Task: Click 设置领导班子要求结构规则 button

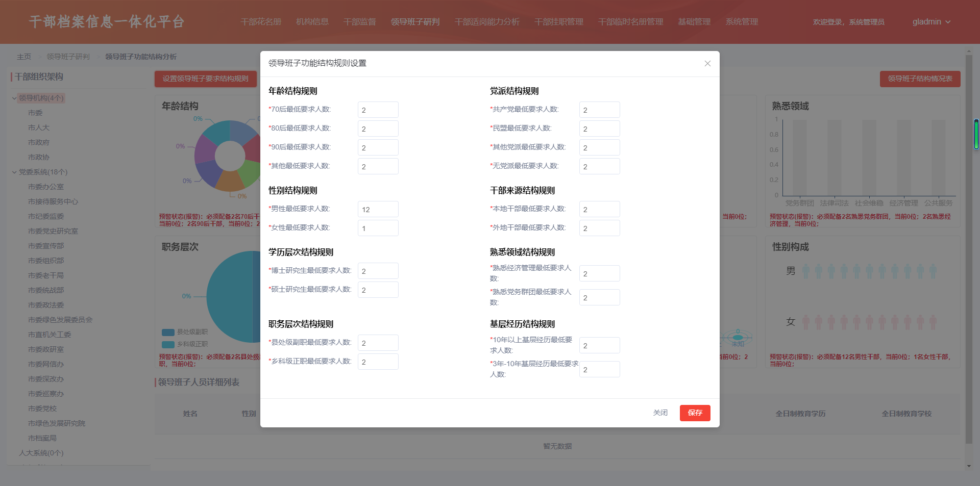Action: point(205,79)
